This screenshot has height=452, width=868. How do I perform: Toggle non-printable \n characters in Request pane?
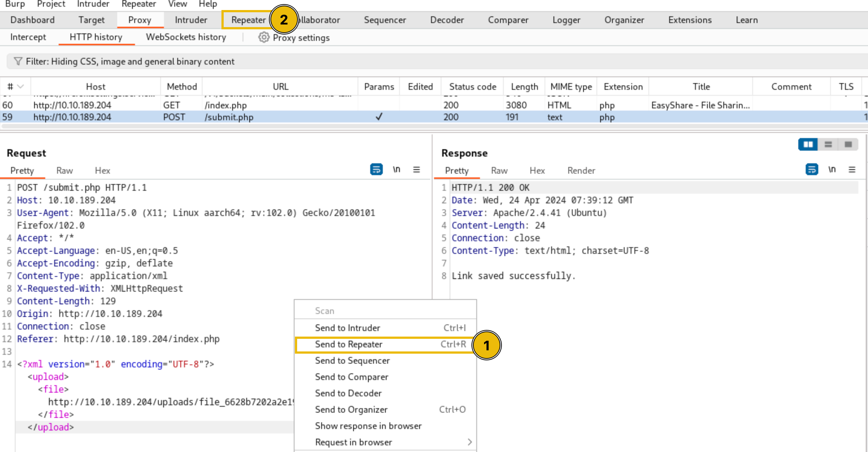click(x=397, y=170)
